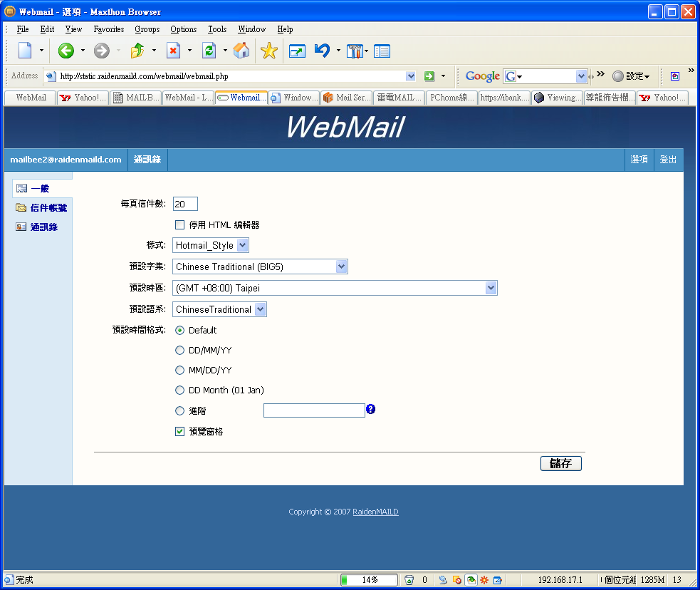This screenshot has width=700, height=590.
Task: Click the yellow Favorites star icon
Action: pyautogui.click(x=268, y=51)
